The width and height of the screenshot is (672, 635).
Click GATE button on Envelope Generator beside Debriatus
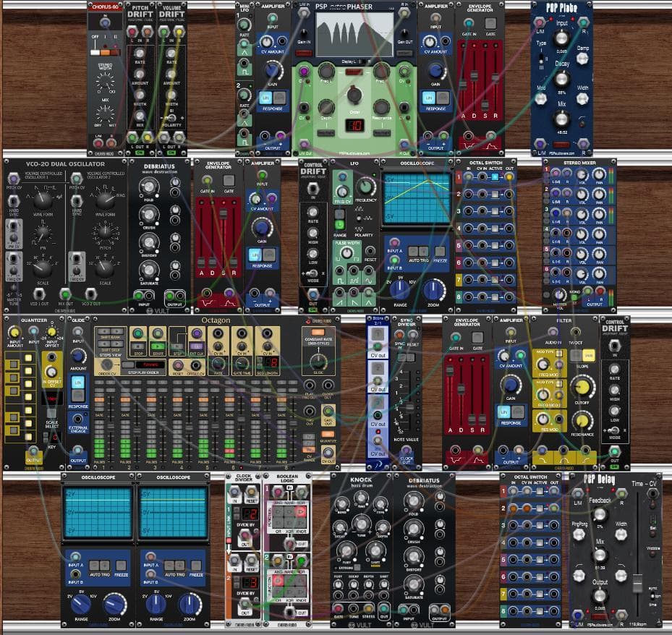(x=229, y=180)
